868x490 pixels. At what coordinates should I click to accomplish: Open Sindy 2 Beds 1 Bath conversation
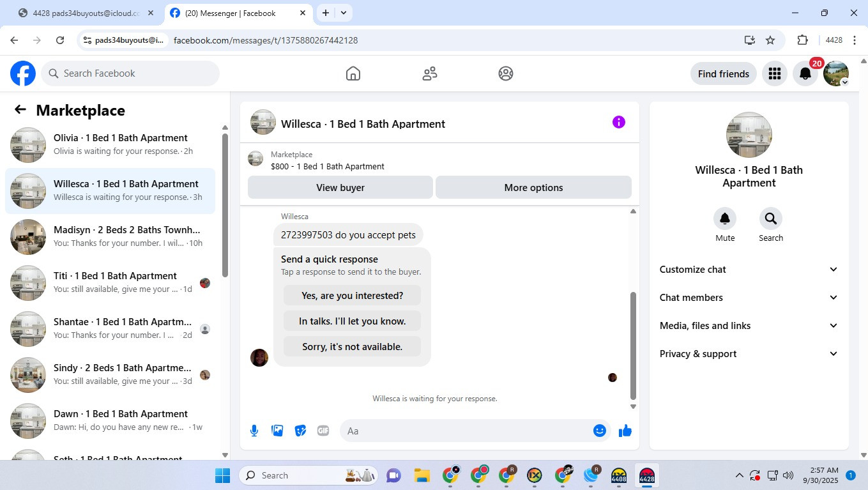point(110,375)
